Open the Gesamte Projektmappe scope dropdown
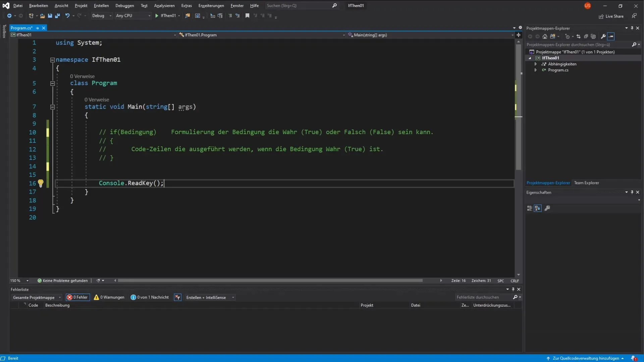Viewport: 644px width, 362px height. pos(37,298)
